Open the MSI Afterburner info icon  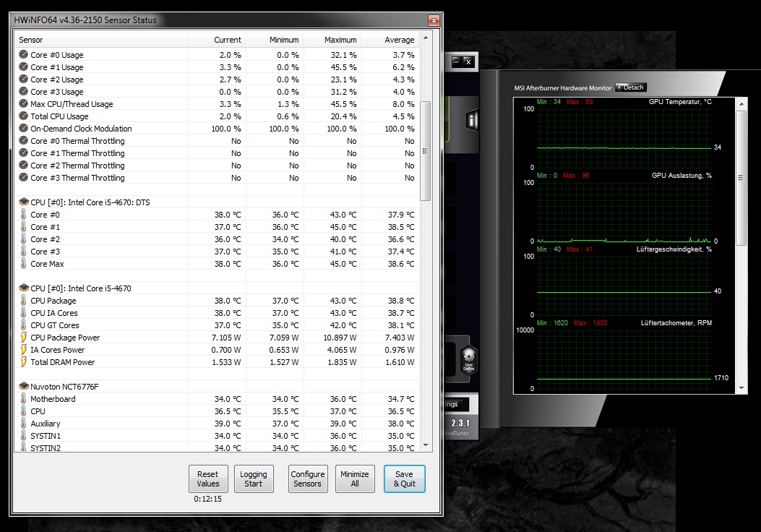472,120
